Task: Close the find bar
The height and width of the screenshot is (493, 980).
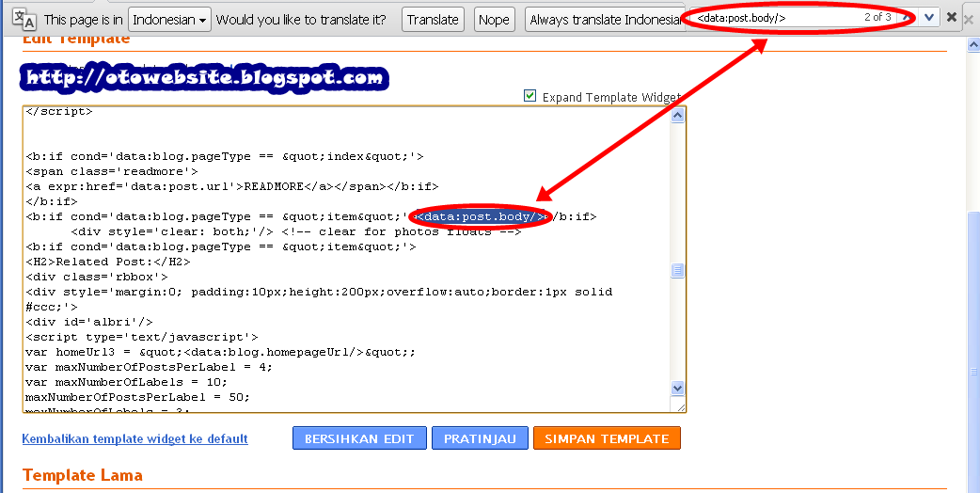Action: (x=951, y=18)
